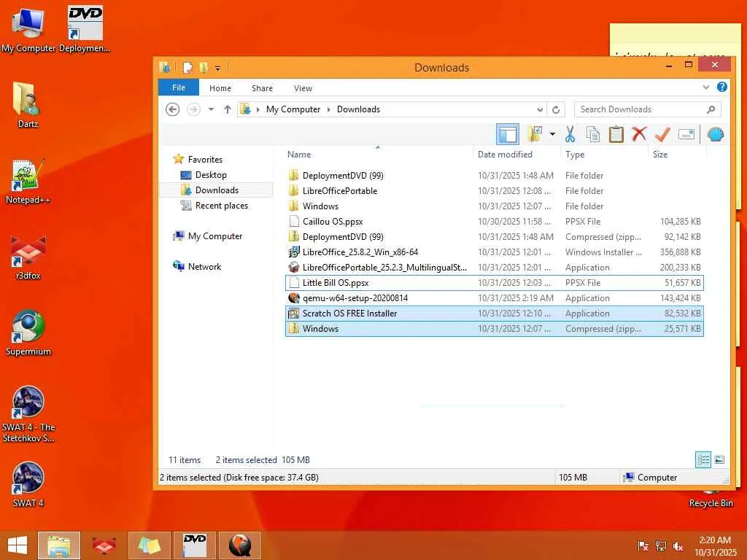Click the search magnifier icon

pyautogui.click(x=711, y=109)
